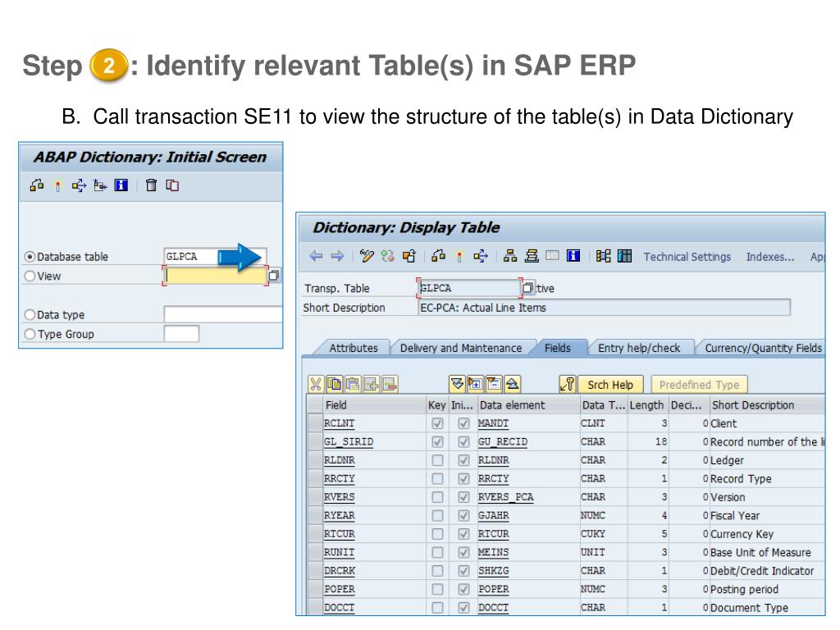
Task: Click the POPER field name
Action: pos(340,589)
